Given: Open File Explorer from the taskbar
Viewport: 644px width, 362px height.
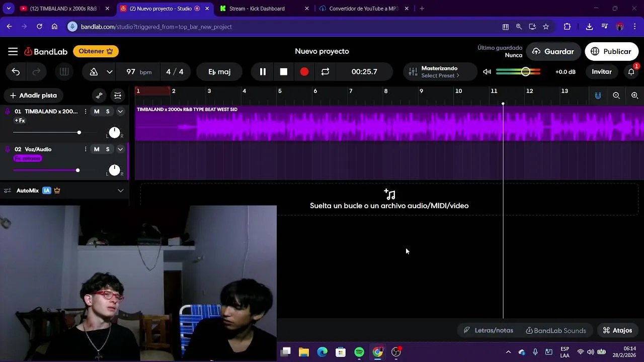Looking at the screenshot, I should pos(304,352).
